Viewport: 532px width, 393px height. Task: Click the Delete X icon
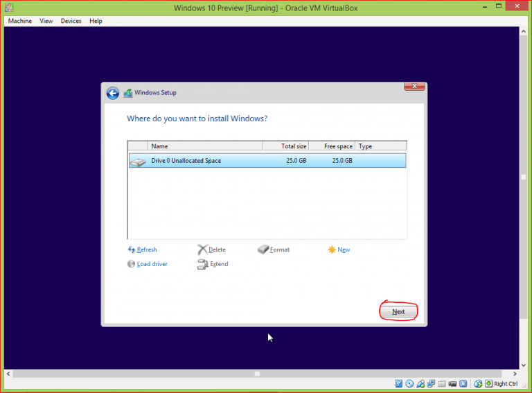pyautogui.click(x=202, y=250)
